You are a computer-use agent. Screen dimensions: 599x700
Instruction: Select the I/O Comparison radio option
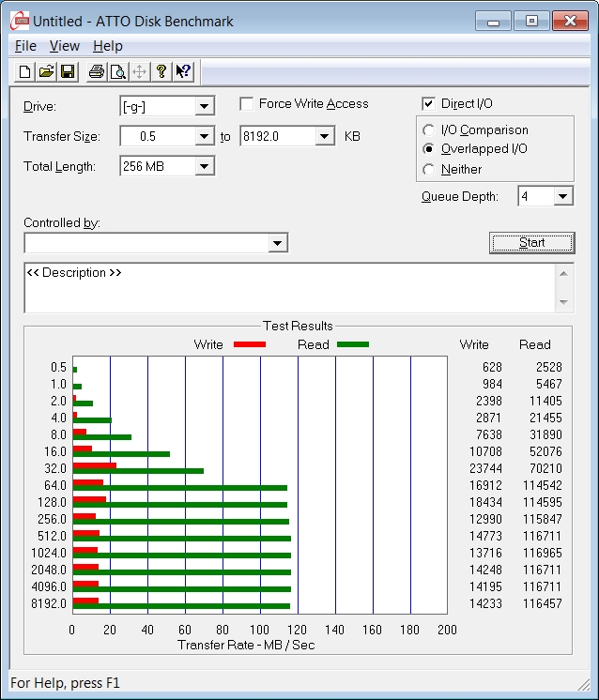pos(428,129)
